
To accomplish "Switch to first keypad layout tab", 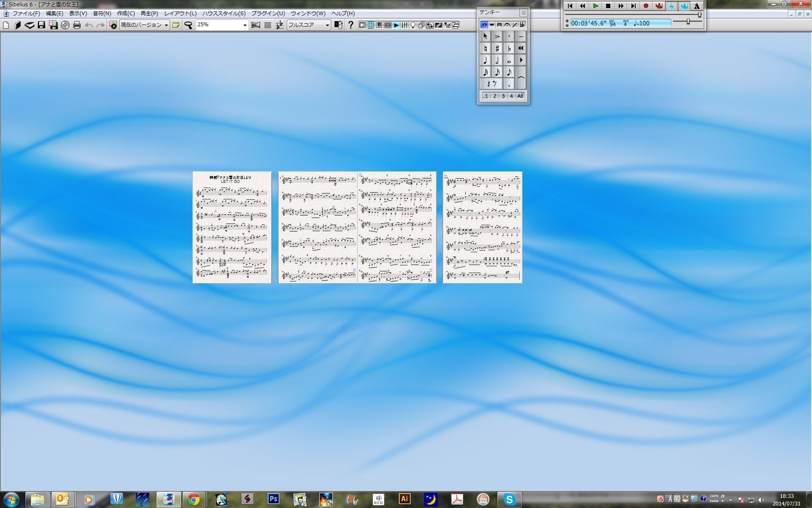I will [484, 25].
